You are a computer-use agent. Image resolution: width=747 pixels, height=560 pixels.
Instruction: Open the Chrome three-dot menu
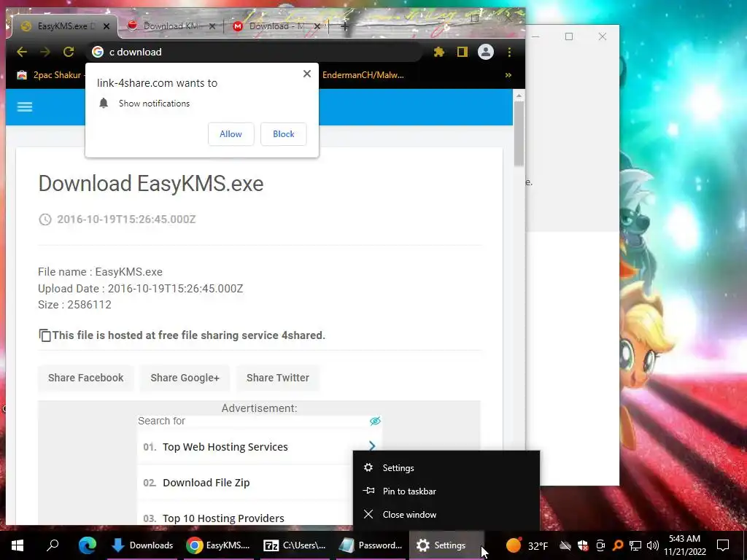509,52
